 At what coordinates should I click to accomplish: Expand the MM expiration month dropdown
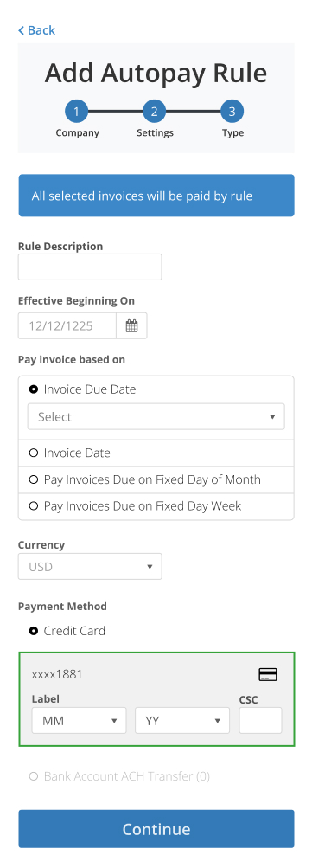(x=80, y=721)
